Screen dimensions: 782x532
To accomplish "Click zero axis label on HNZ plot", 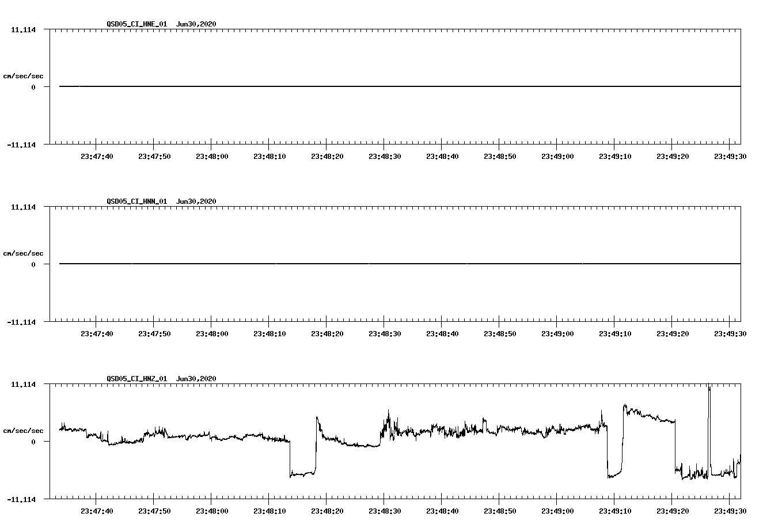I will point(33,442).
